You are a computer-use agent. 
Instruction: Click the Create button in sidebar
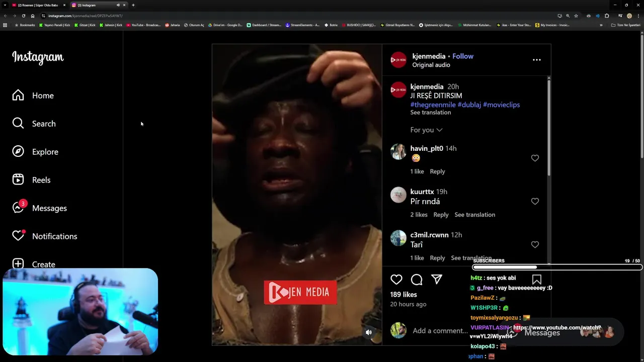click(34, 264)
